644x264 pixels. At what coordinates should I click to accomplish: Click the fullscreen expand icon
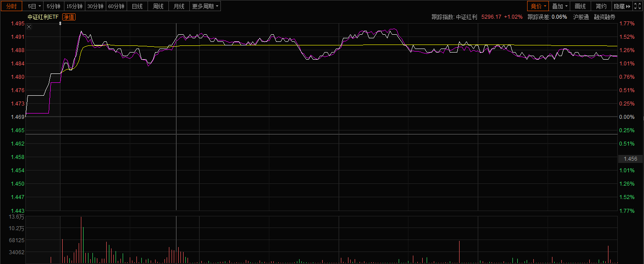pyautogui.click(x=638, y=6)
